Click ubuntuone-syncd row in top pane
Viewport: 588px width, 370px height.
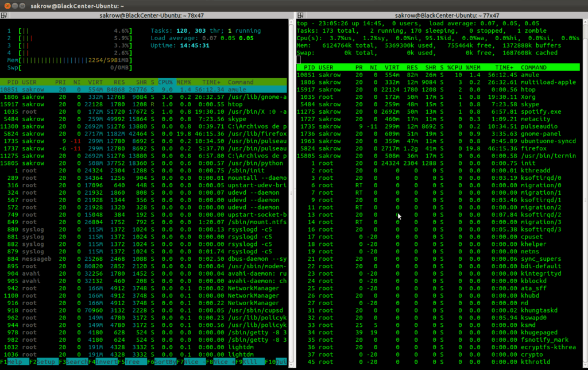pos(438,141)
